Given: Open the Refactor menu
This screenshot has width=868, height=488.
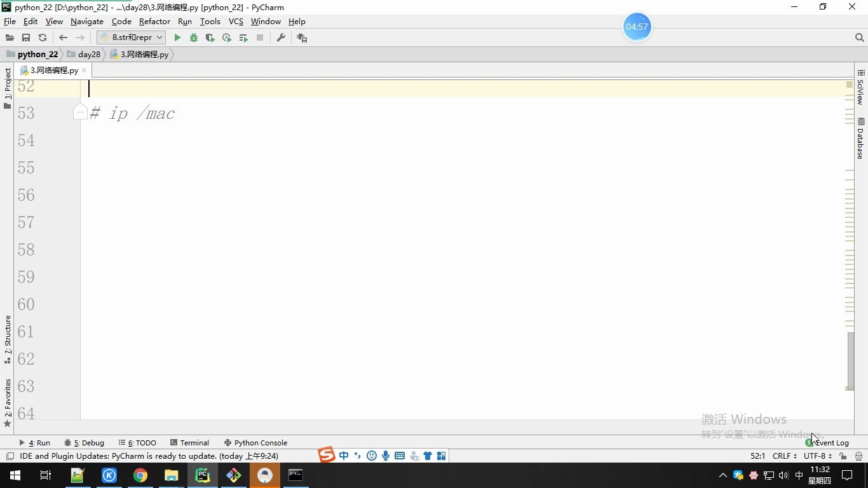Looking at the screenshot, I should coord(154,21).
